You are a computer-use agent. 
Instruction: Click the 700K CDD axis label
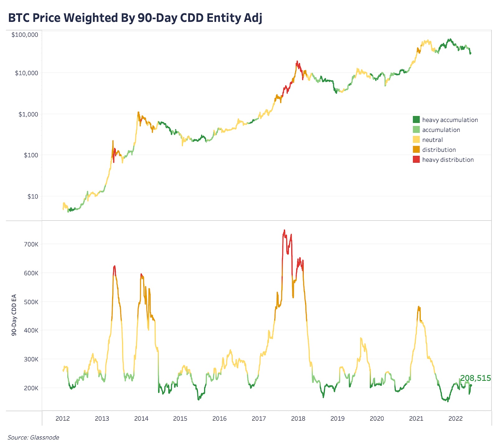(31, 244)
